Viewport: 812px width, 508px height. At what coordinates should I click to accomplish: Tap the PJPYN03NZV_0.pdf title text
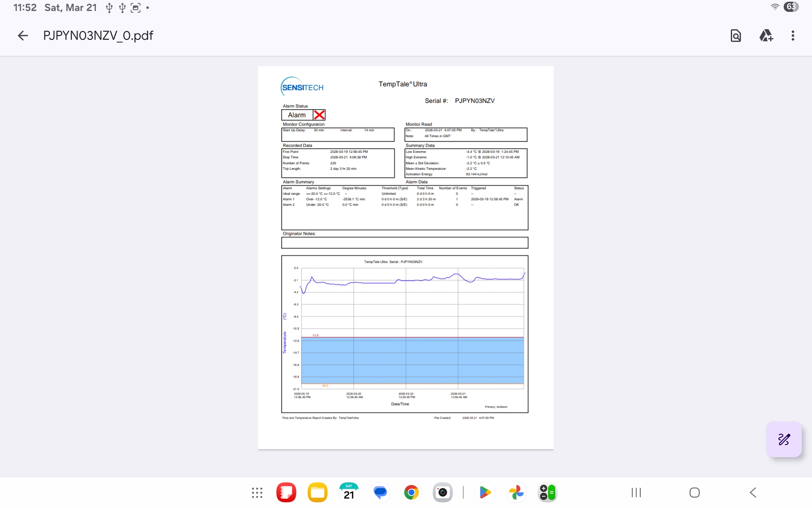coord(98,36)
